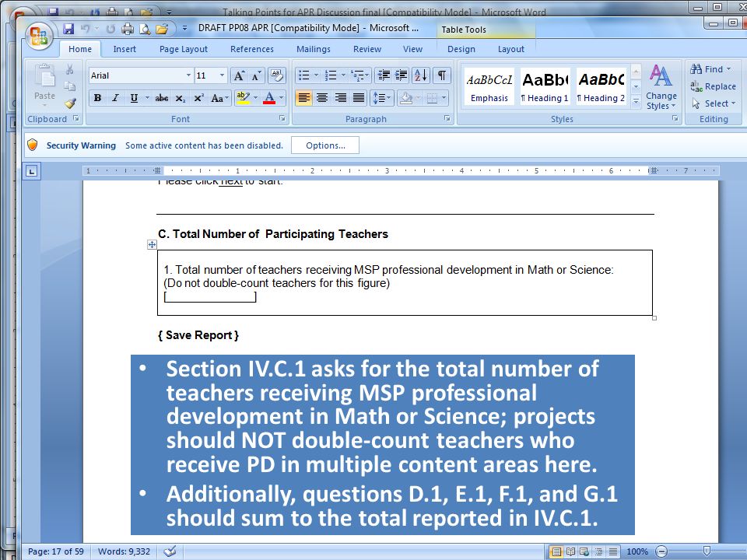
Task: Click the Office Button orb
Action: coord(39,36)
